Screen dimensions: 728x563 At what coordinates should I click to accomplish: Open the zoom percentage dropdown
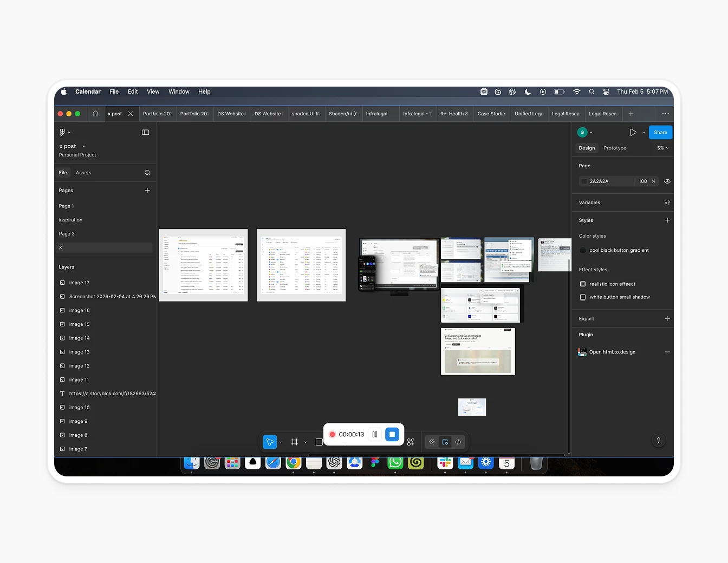662,147
